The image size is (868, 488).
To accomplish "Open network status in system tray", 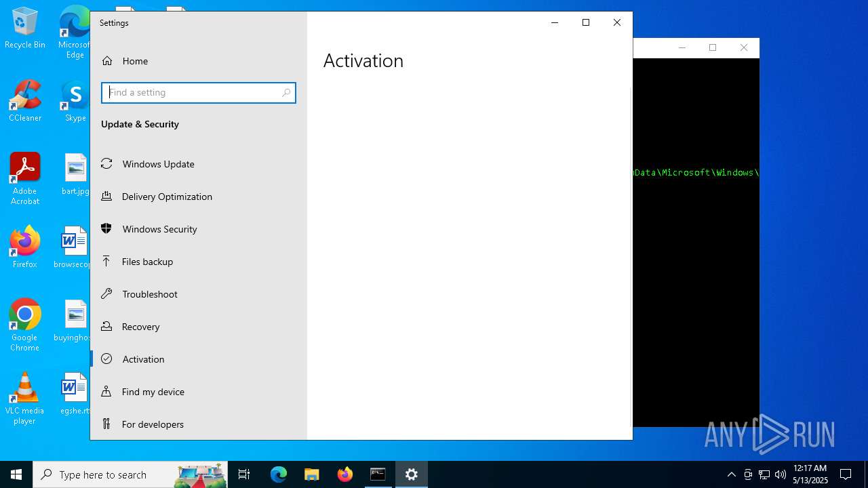I will [764, 474].
